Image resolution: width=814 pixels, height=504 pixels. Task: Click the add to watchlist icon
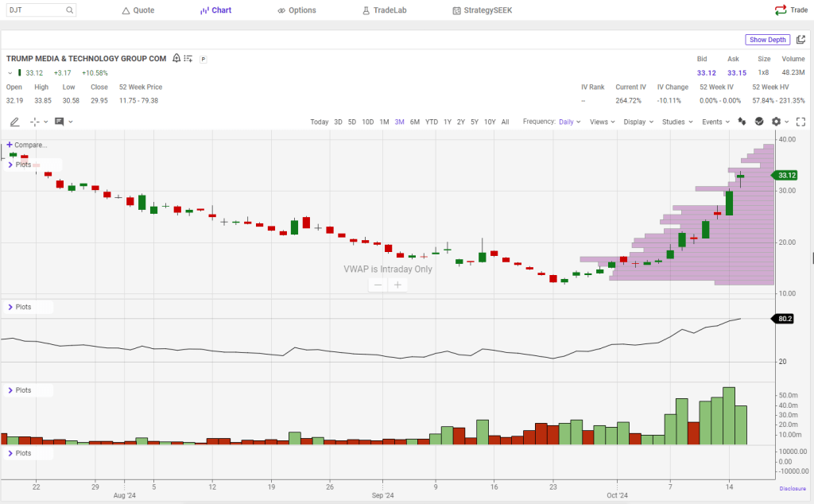point(188,58)
